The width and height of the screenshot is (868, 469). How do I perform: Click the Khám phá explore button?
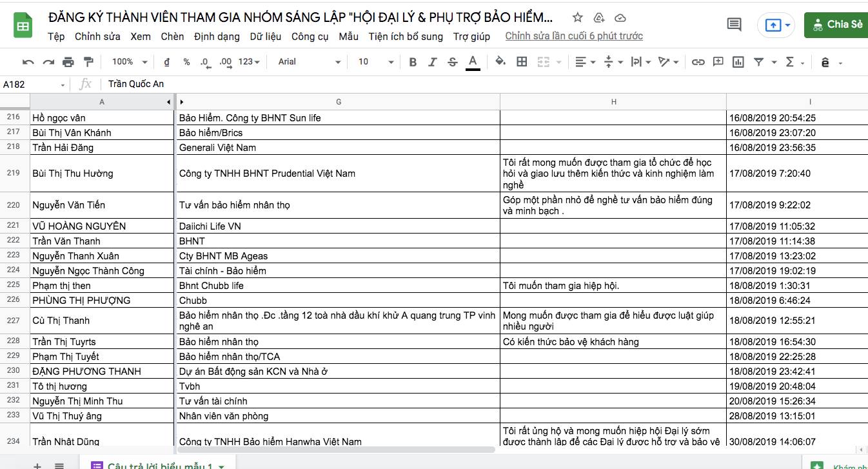click(x=836, y=464)
